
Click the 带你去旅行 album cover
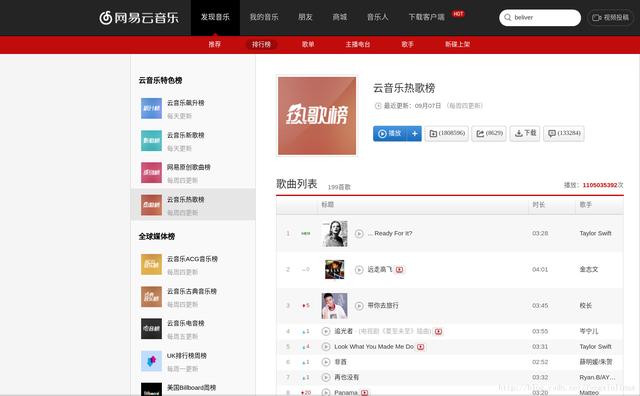(x=335, y=305)
